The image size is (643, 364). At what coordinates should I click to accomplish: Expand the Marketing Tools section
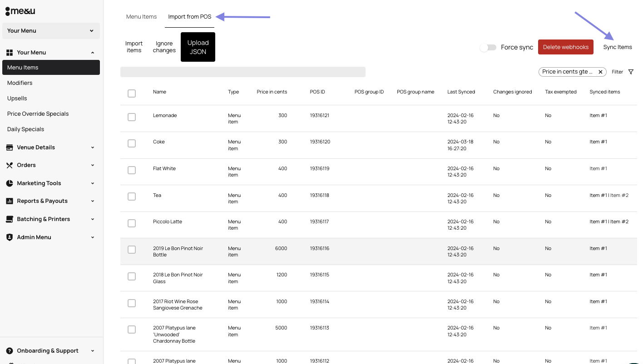point(93,183)
